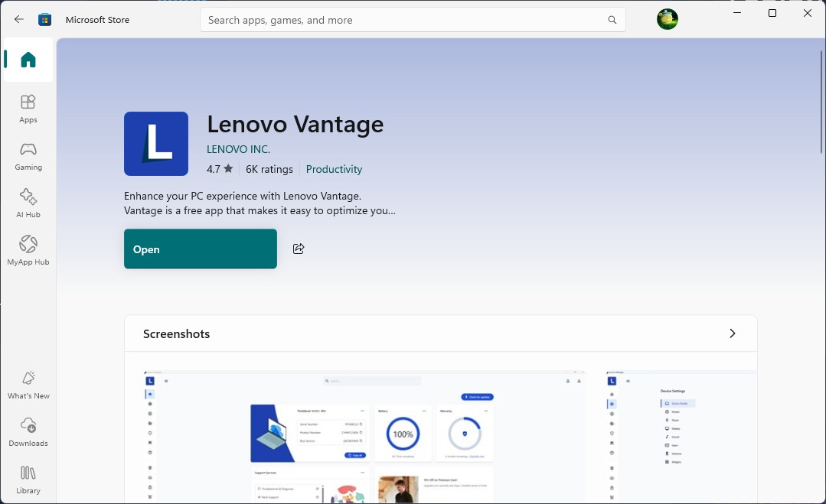The image size is (826, 504).
Task: Click the search magnifier icon
Action: pyautogui.click(x=612, y=20)
